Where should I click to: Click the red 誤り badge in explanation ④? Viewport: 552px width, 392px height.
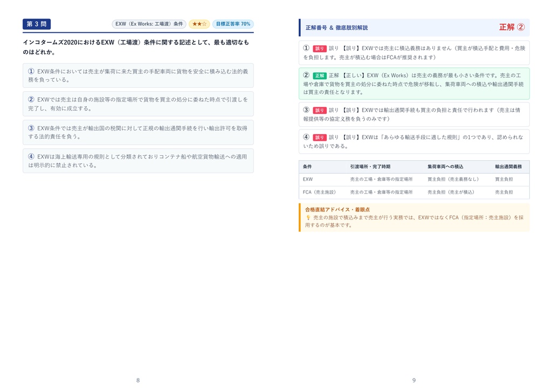[319, 137]
